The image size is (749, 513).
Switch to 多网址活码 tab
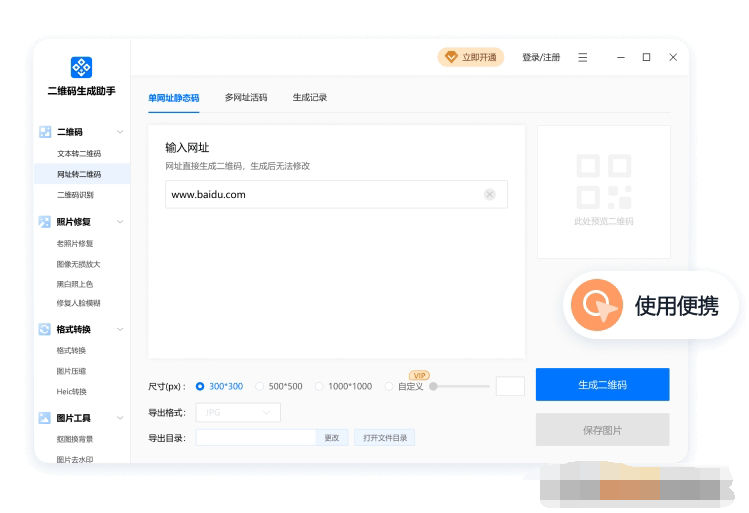[x=246, y=97]
